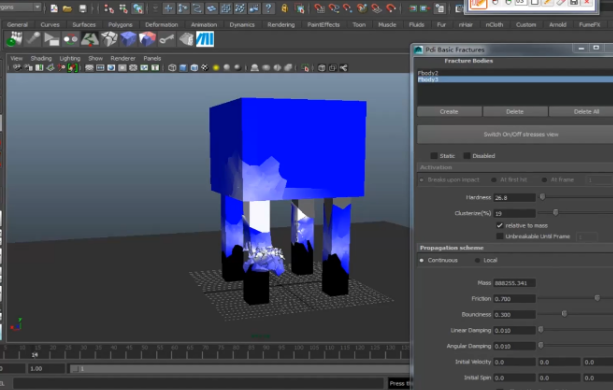
Task: Open the viewport Lighting menu
Action: point(70,58)
